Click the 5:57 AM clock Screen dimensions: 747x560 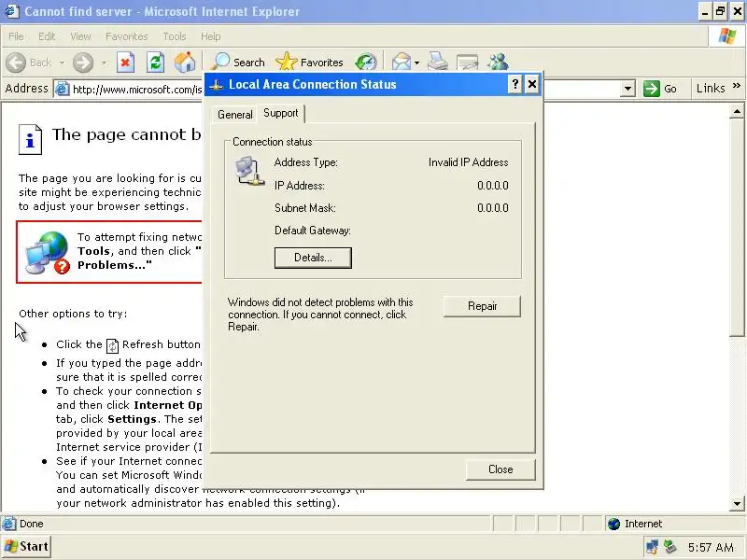[x=711, y=548]
